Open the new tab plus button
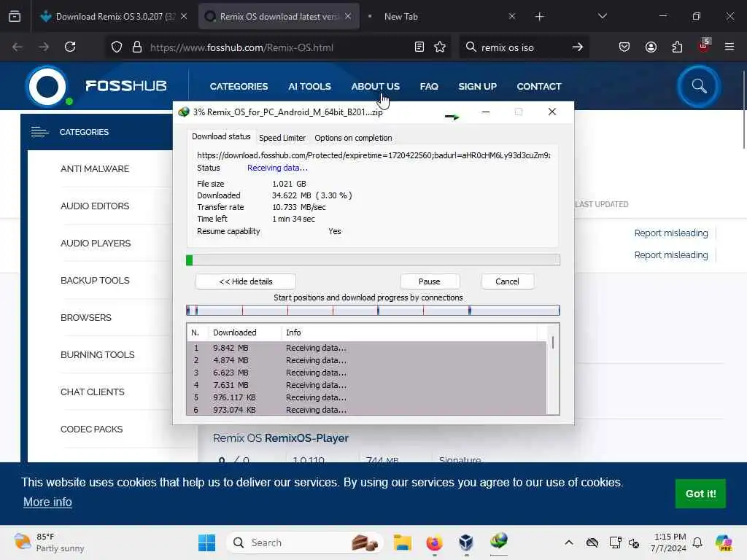 click(x=539, y=17)
